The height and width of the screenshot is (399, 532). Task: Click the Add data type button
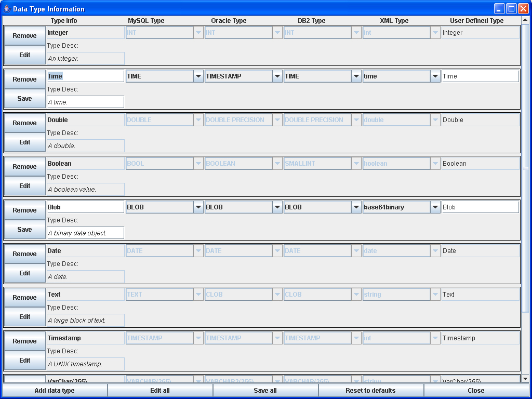coord(55,391)
